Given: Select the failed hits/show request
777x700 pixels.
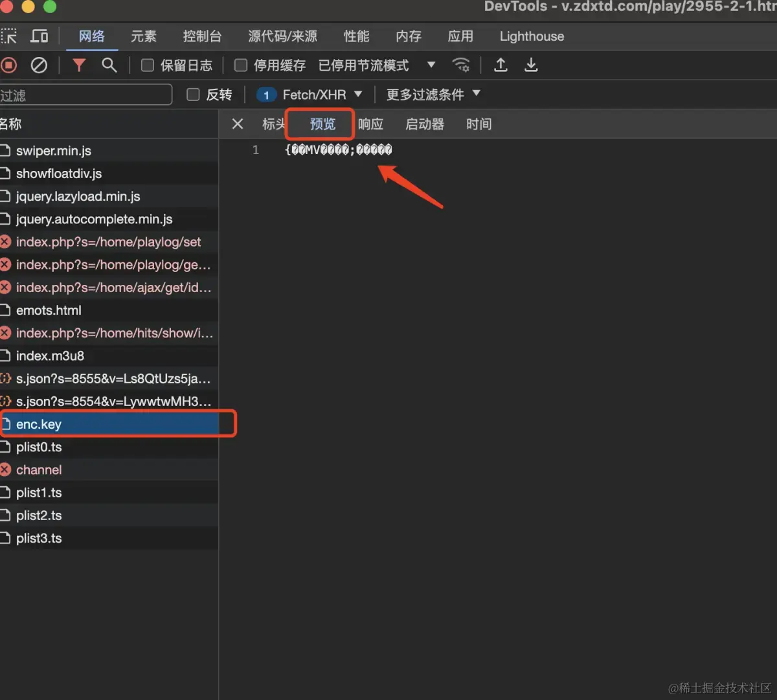Looking at the screenshot, I should tap(109, 333).
